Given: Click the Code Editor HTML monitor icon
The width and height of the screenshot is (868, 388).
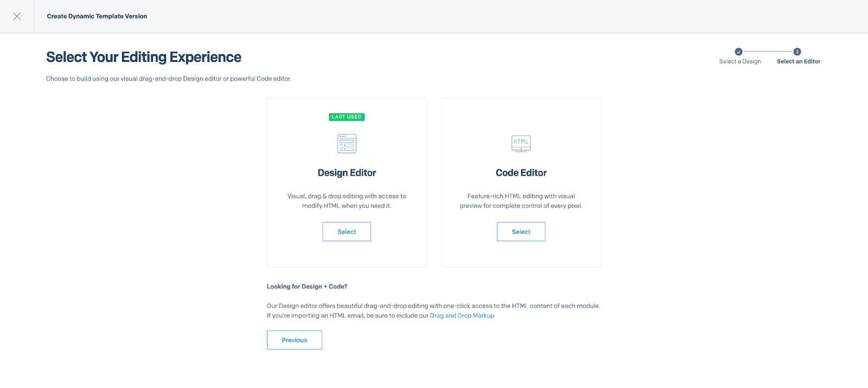Looking at the screenshot, I should (521, 144).
